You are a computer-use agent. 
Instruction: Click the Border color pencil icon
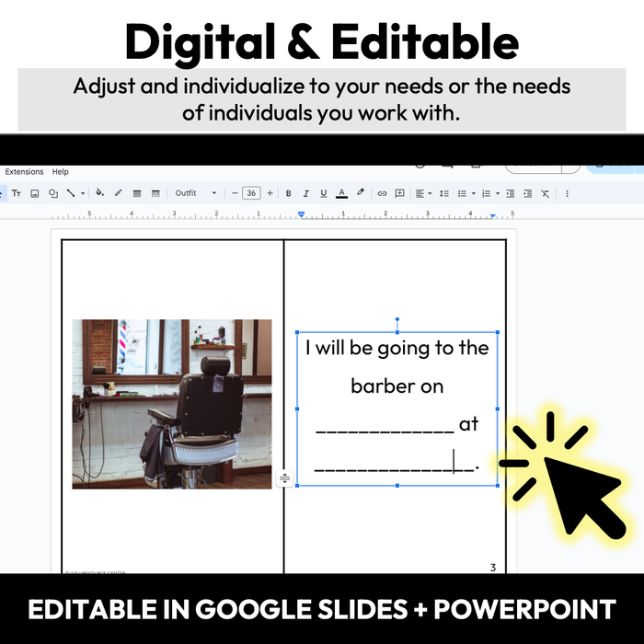pyautogui.click(x=118, y=193)
